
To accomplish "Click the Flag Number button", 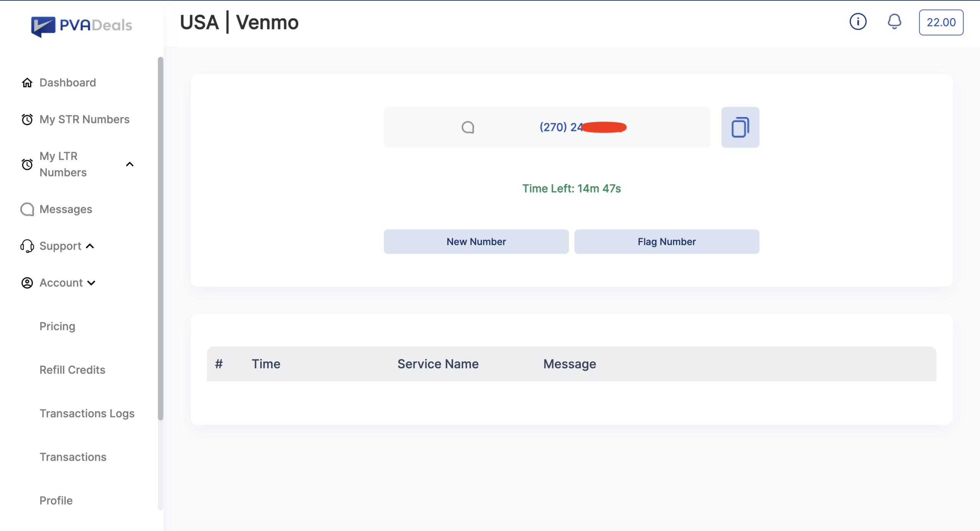I will point(666,242).
